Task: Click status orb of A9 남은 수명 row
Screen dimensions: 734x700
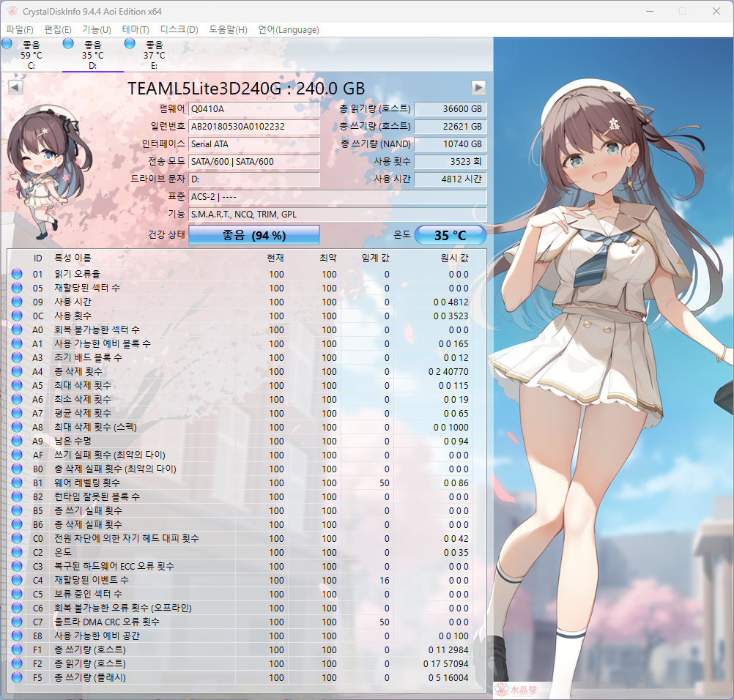Action: click(17, 441)
